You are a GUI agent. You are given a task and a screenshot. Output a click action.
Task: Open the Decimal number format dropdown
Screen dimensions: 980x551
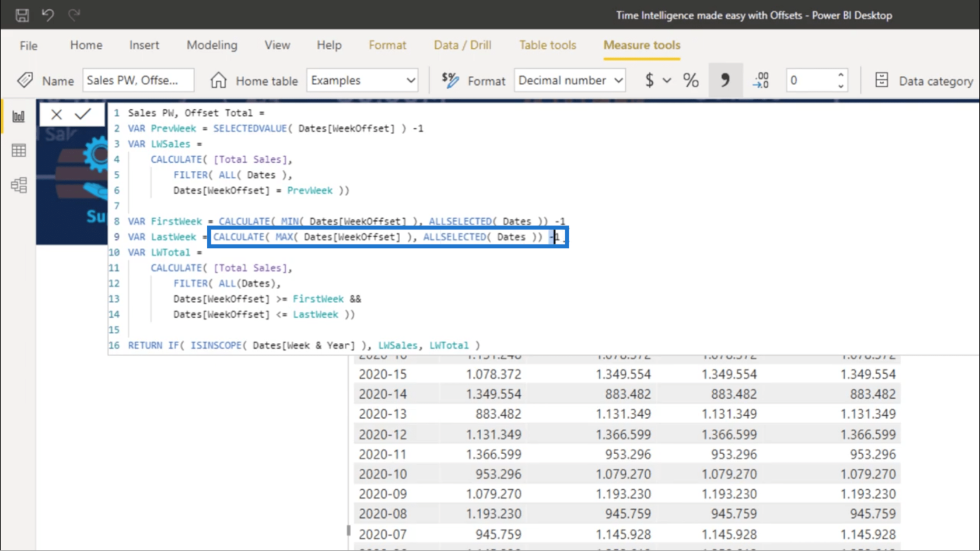570,80
